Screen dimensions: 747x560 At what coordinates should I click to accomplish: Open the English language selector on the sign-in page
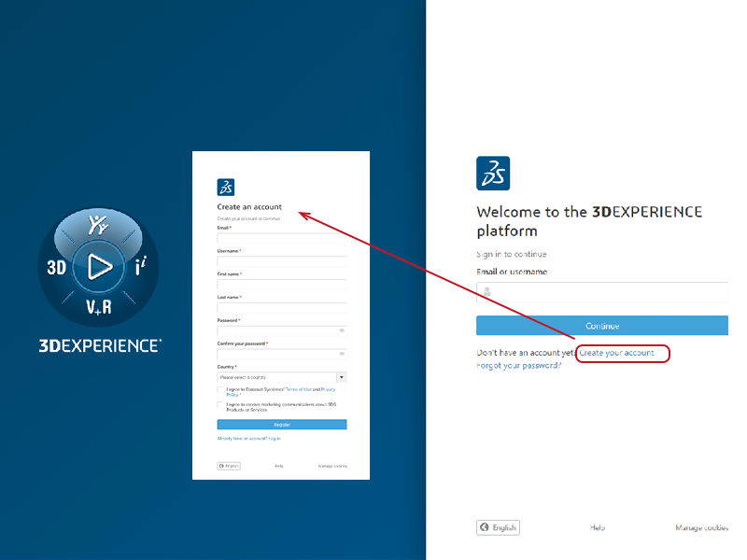coord(497,527)
